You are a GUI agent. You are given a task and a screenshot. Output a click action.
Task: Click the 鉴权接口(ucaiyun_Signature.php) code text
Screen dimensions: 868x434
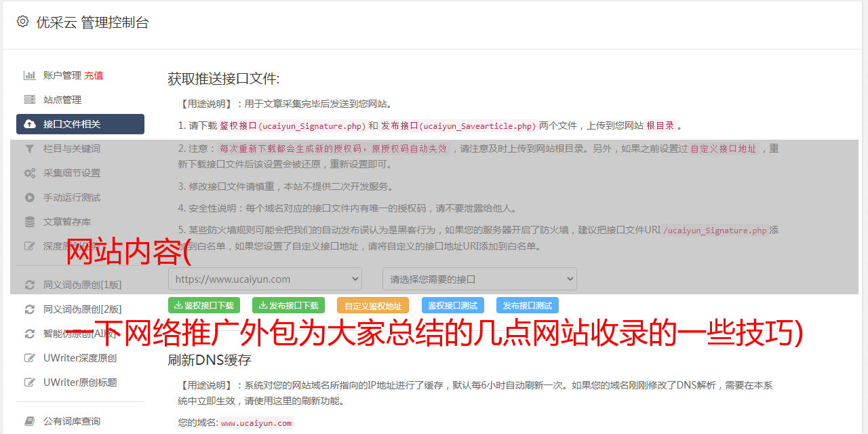(x=292, y=125)
